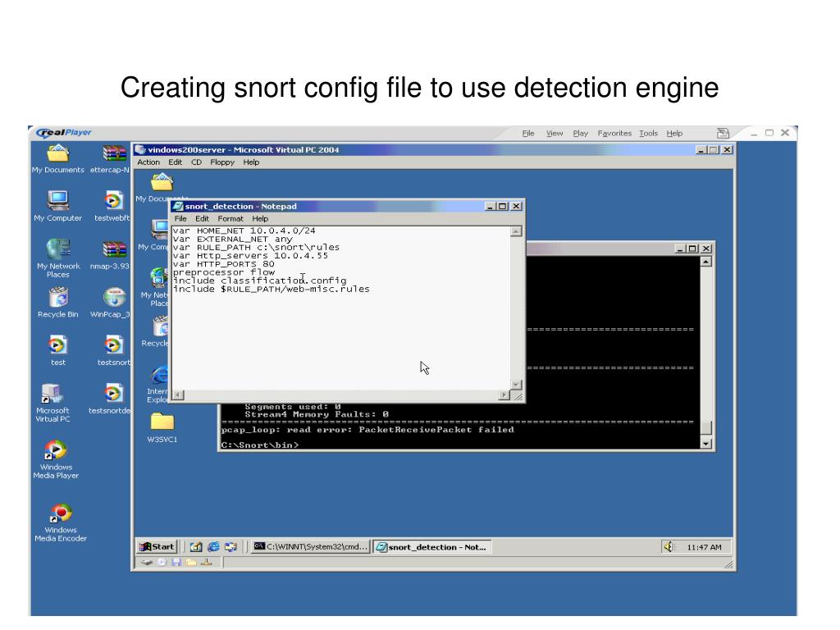Open RealPlayer View menu
Image resolution: width=840 pixels, height=630 pixels.
click(555, 134)
